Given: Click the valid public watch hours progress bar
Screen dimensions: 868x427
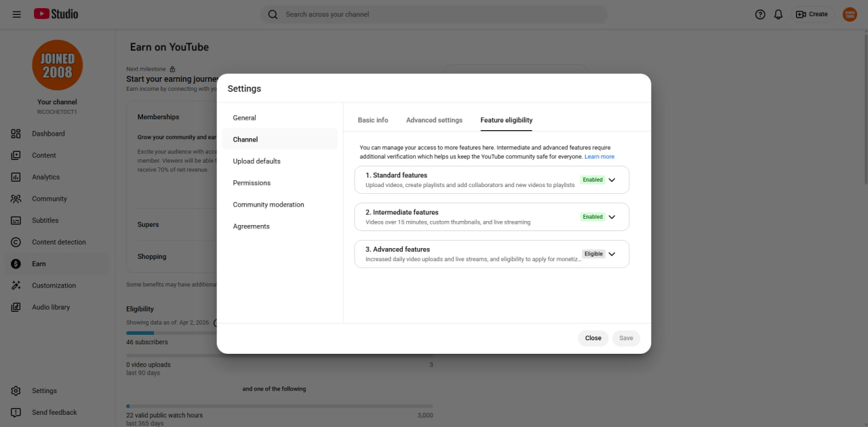Looking at the screenshot, I should pyautogui.click(x=279, y=406).
